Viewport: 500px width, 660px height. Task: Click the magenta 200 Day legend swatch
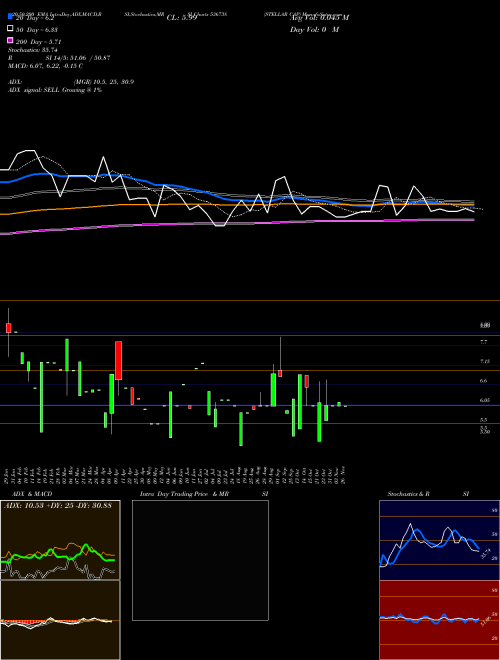(x=11, y=41)
